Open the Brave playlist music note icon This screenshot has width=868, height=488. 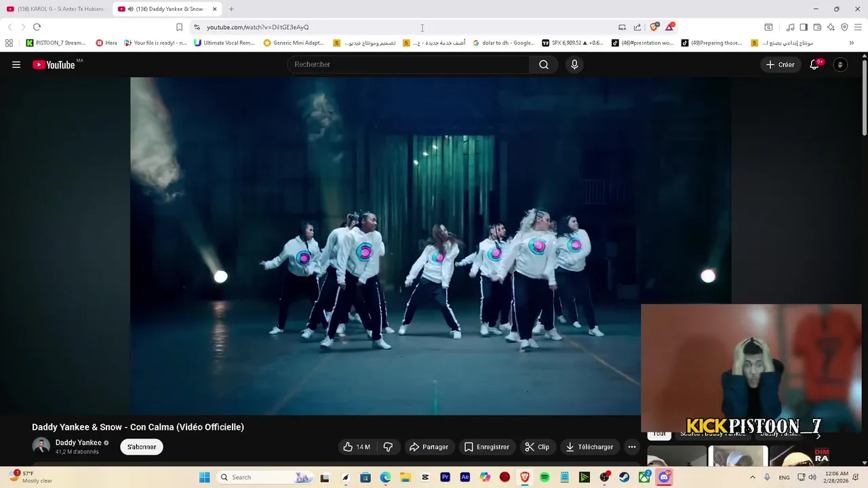pyautogui.click(x=790, y=27)
